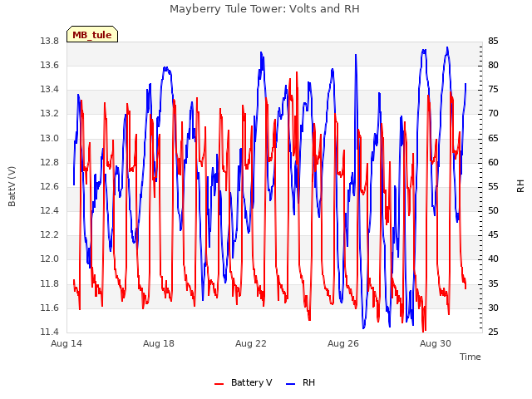
Task: Click the 13.8 left axis value
Action: point(50,41)
